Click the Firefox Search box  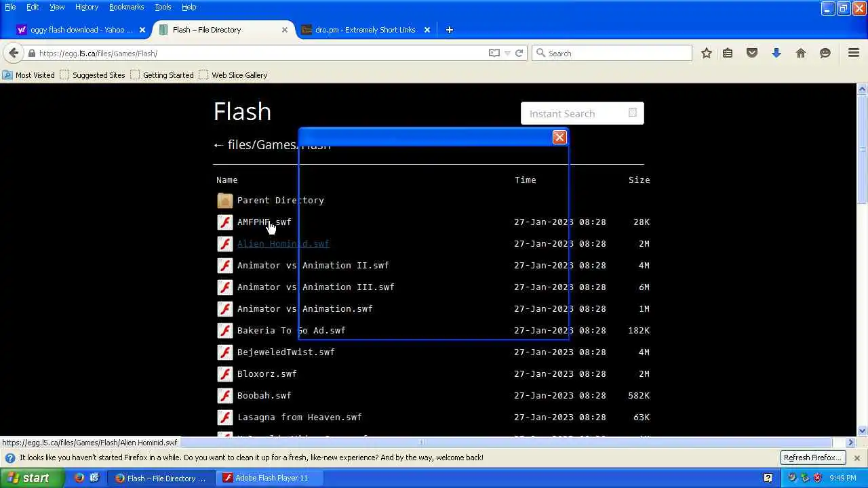pyautogui.click(x=612, y=53)
